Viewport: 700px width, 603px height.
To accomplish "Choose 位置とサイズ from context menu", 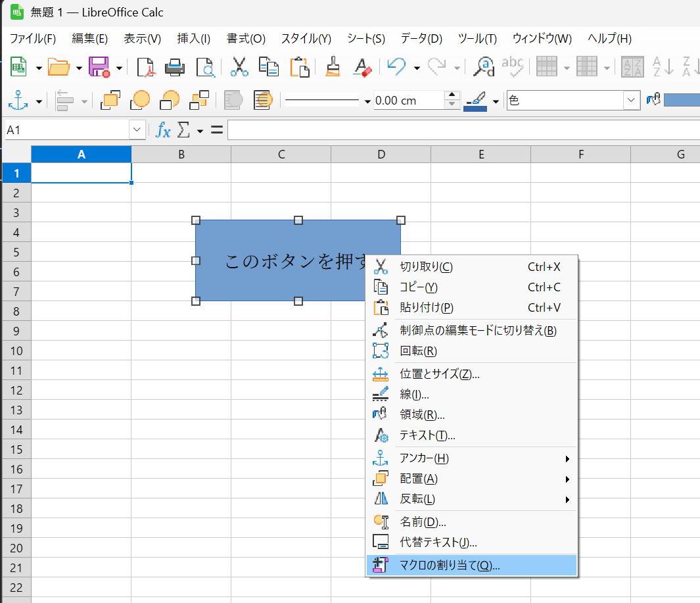I will click(439, 374).
